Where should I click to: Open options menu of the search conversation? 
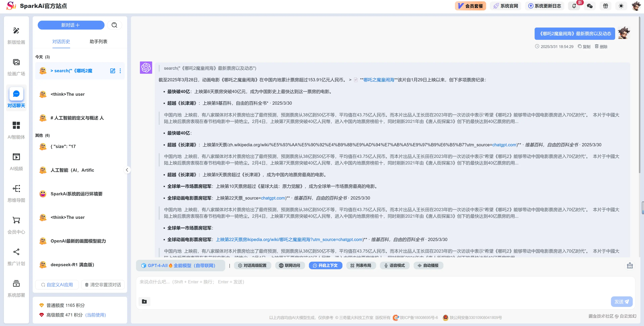(120, 71)
